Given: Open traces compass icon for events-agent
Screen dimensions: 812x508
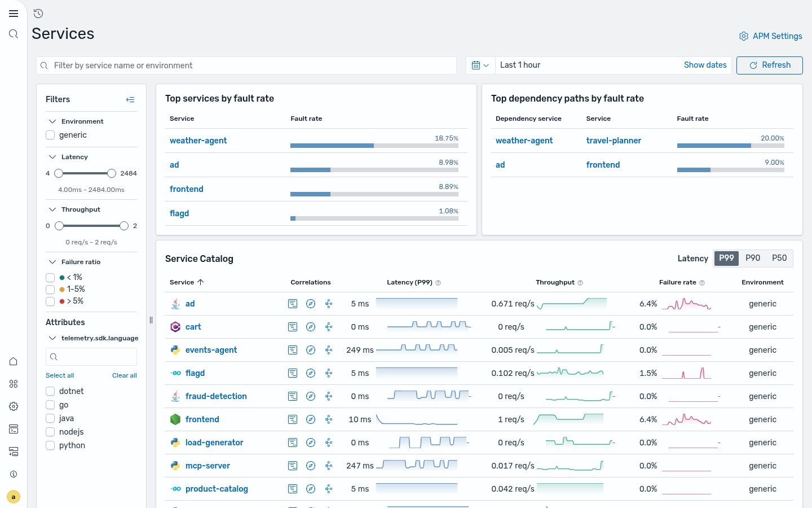Looking at the screenshot, I should (x=311, y=350).
